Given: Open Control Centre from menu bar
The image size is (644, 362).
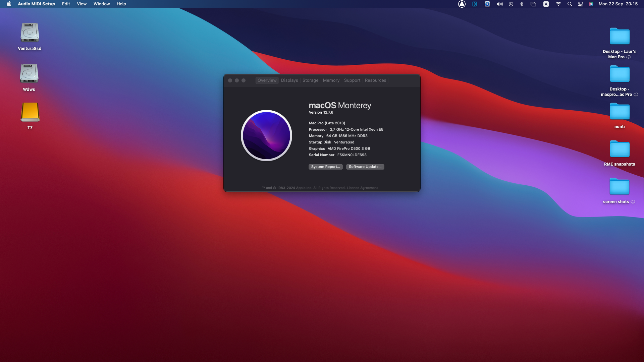Looking at the screenshot, I should (x=581, y=4).
